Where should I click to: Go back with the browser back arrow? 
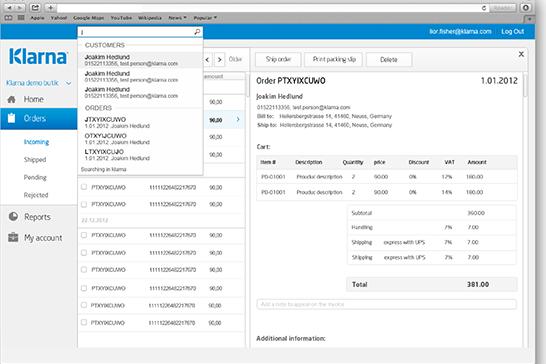[10, 8]
